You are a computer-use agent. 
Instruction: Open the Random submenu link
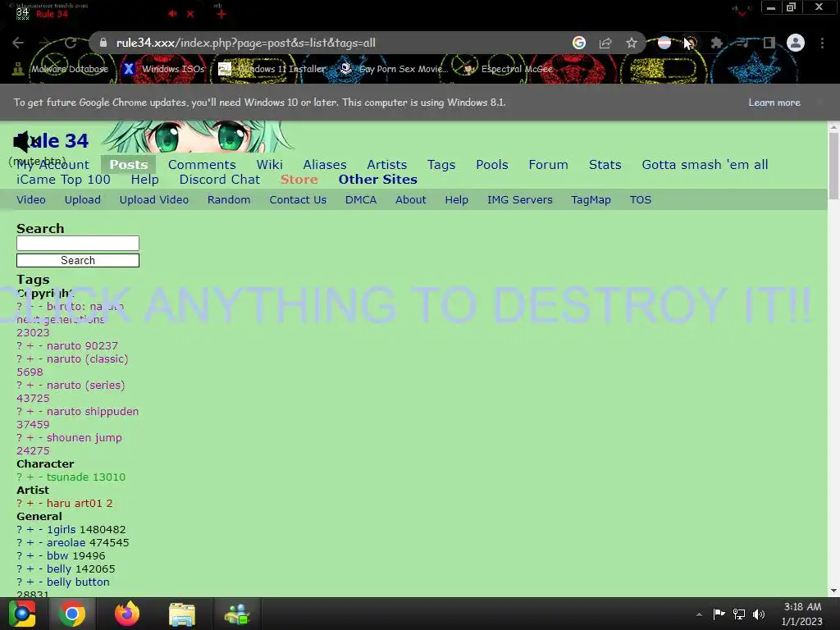point(229,200)
